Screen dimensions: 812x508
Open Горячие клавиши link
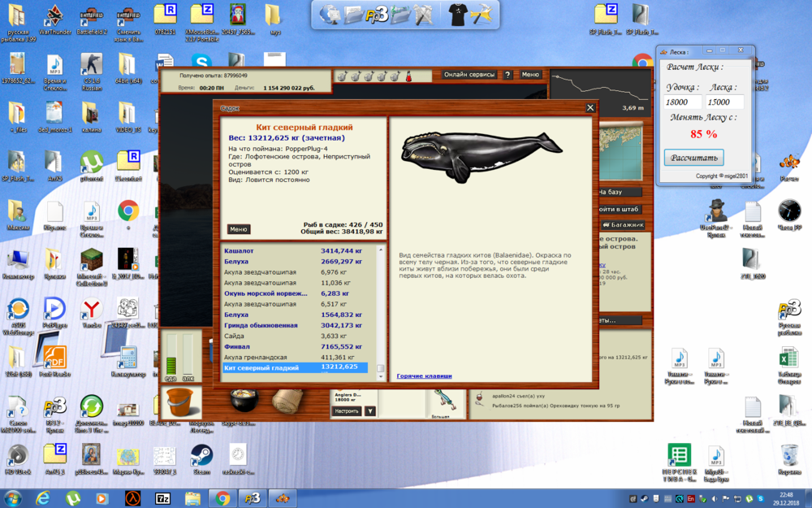click(x=425, y=376)
